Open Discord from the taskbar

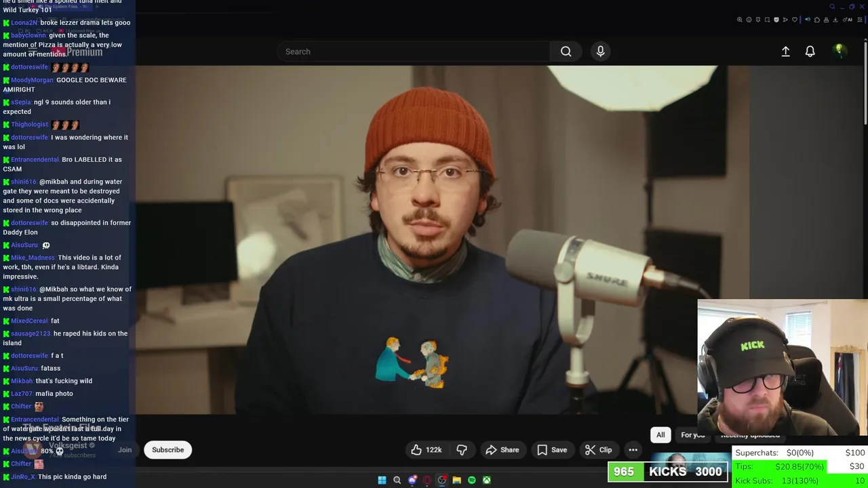[x=412, y=481]
